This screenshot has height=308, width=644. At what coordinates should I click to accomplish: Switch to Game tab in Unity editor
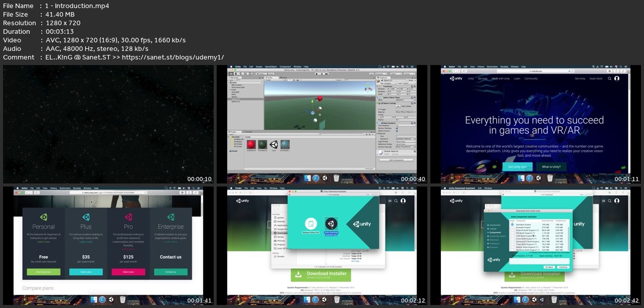tap(284, 78)
